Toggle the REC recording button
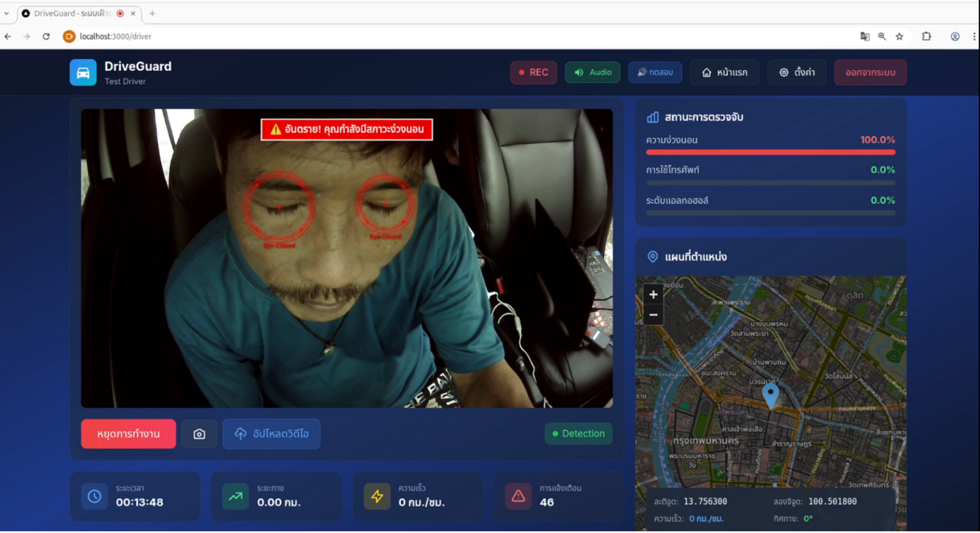Image resolution: width=980 pixels, height=533 pixels. click(x=533, y=72)
